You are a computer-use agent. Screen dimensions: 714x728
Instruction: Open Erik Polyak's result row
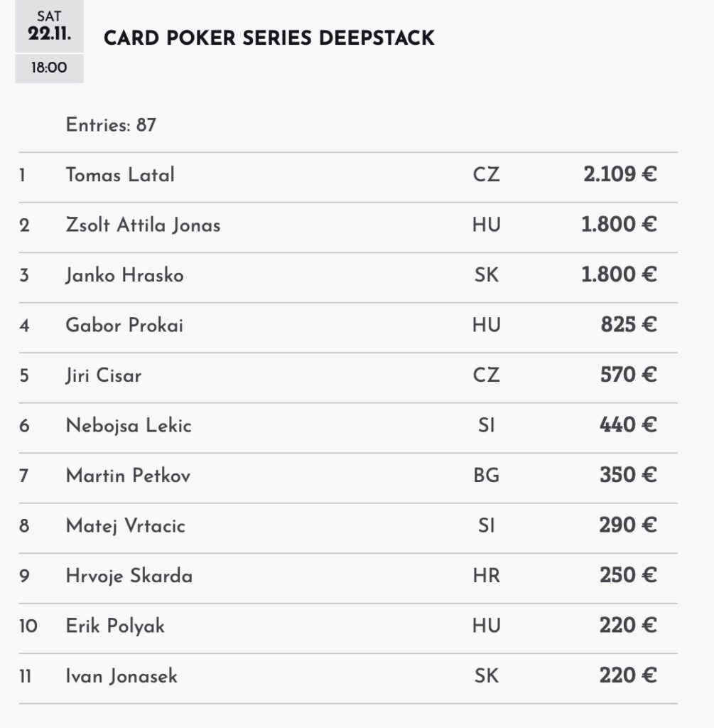point(115,626)
